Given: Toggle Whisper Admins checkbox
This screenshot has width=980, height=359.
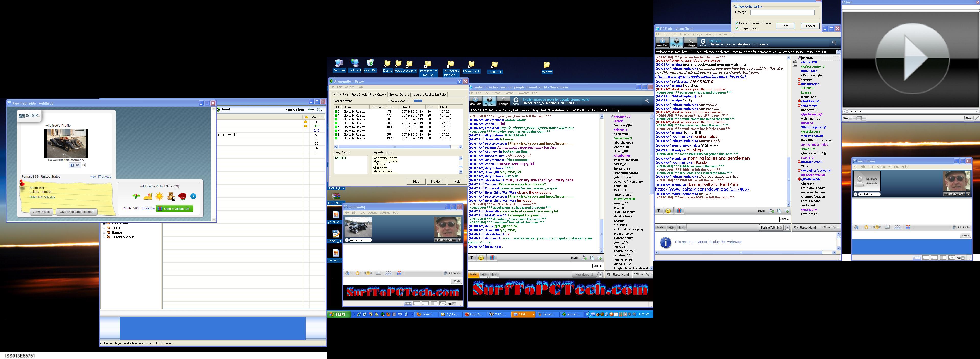Looking at the screenshot, I should (x=737, y=28).
